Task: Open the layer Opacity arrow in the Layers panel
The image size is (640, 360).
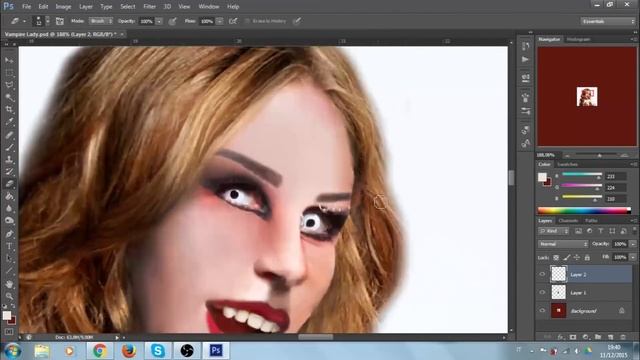Action: (x=633, y=244)
